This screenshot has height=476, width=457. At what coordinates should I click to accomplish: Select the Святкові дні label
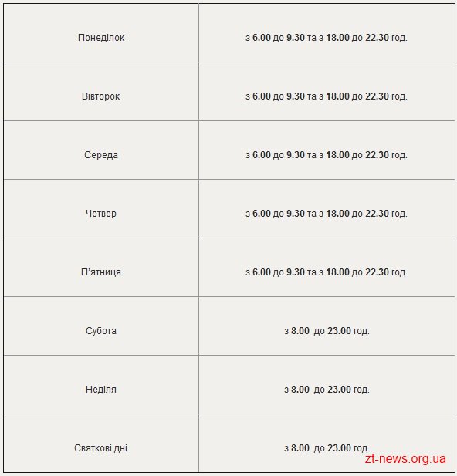point(100,447)
